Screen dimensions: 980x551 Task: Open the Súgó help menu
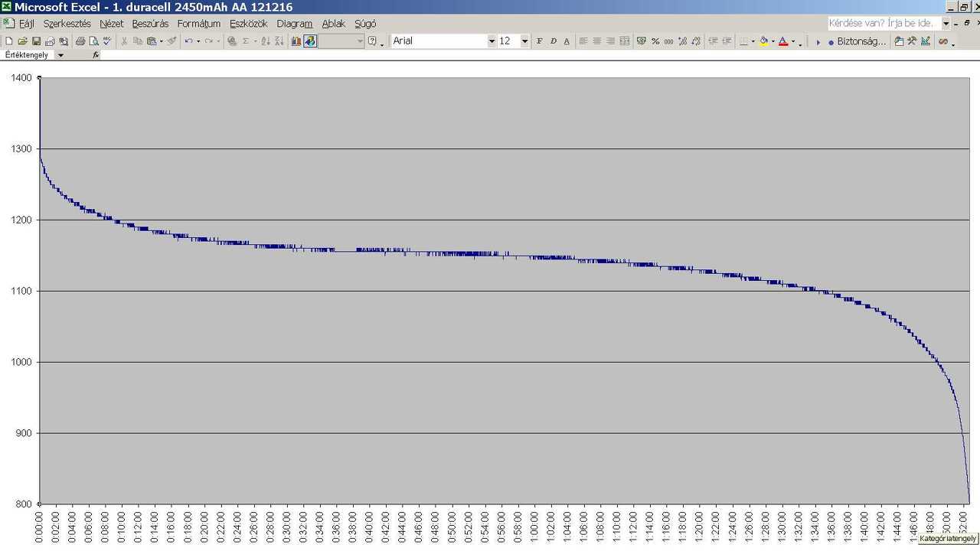(x=365, y=24)
